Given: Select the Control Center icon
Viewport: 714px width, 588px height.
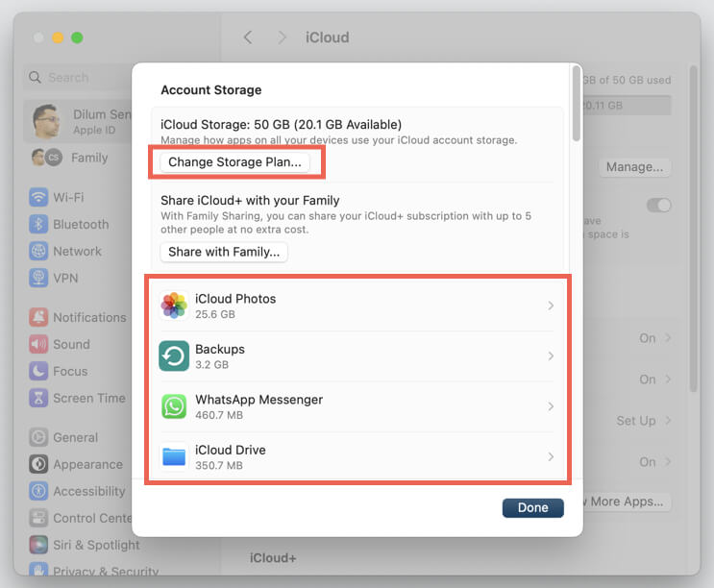Looking at the screenshot, I should [38, 518].
